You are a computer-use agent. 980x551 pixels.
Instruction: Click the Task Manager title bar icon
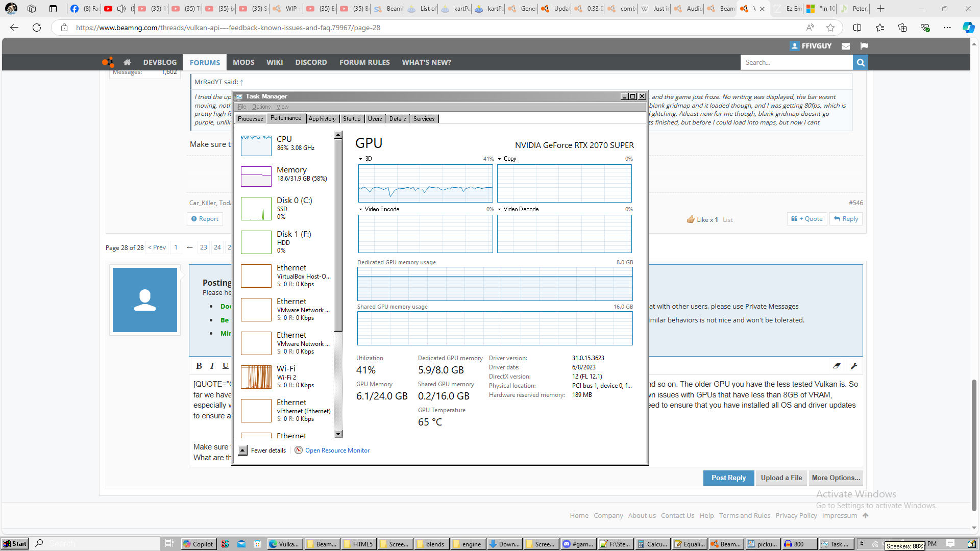(239, 96)
